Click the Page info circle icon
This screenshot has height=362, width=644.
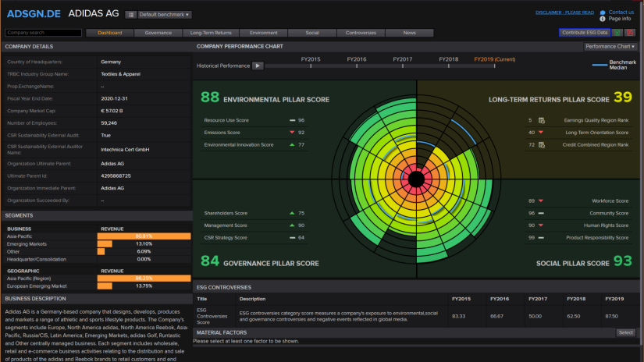tap(603, 19)
